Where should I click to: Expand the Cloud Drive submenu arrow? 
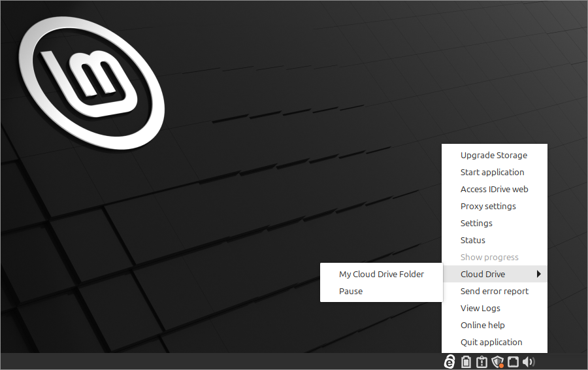539,274
